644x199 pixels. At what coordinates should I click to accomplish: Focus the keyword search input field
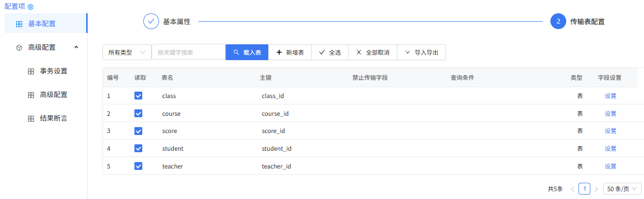click(188, 52)
